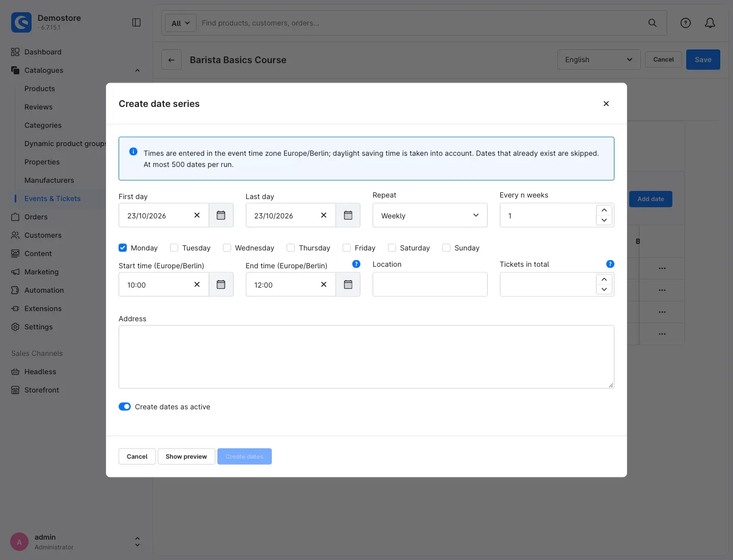733x560 pixels.
Task: Check the Wednesday checkbox
Action: (227, 248)
